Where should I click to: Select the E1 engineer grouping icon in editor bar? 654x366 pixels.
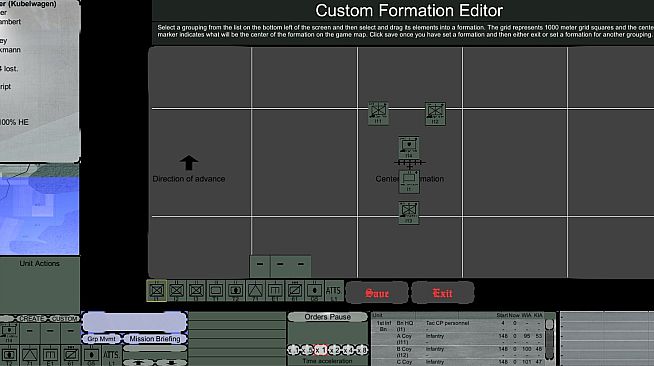[x=275, y=291]
